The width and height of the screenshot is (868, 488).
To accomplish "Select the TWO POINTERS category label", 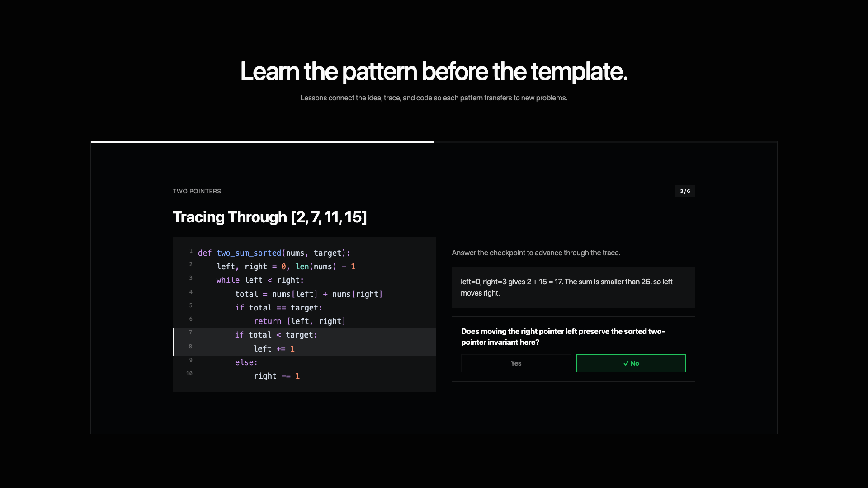I will (x=197, y=191).
